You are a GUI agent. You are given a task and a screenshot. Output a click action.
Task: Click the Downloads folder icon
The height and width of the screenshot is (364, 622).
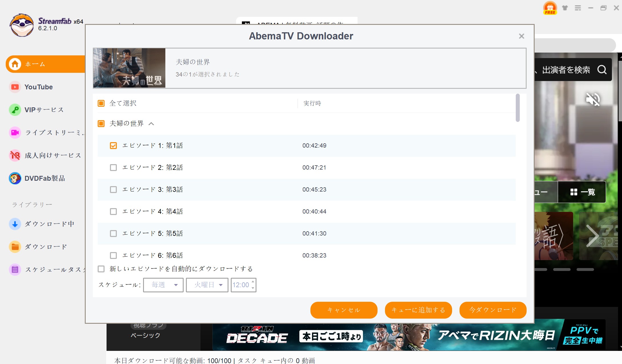(15, 247)
